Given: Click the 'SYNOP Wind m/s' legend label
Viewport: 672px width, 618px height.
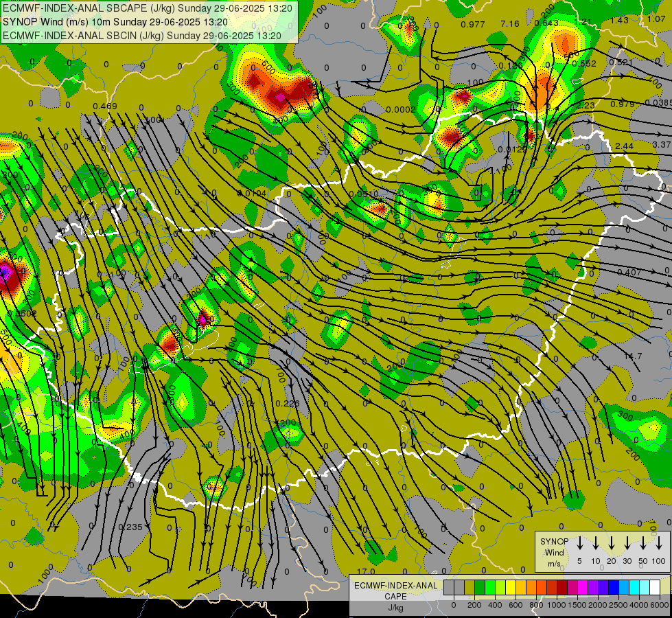Looking at the screenshot, I should click(554, 553).
